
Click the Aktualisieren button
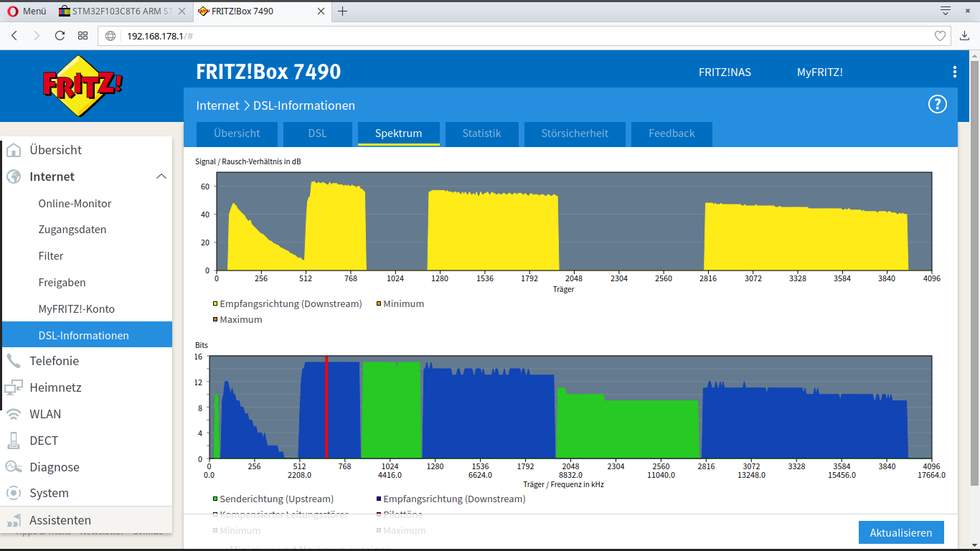tap(901, 533)
